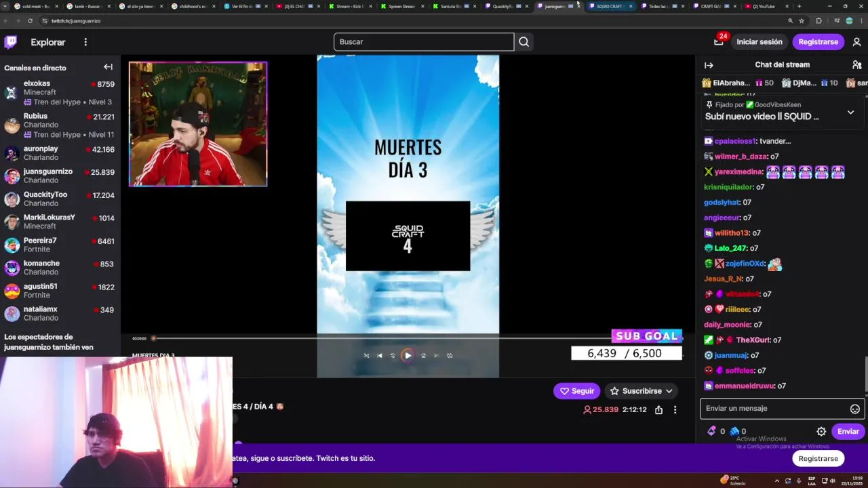Screen dimensions: 868x488
Task: Click the browser address bar
Action: pyautogui.click(x=407, y=21)
